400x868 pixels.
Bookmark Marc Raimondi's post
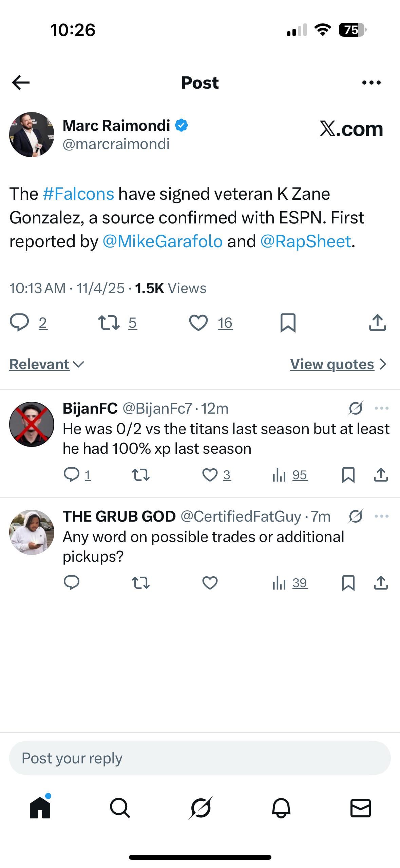(288, 323)
